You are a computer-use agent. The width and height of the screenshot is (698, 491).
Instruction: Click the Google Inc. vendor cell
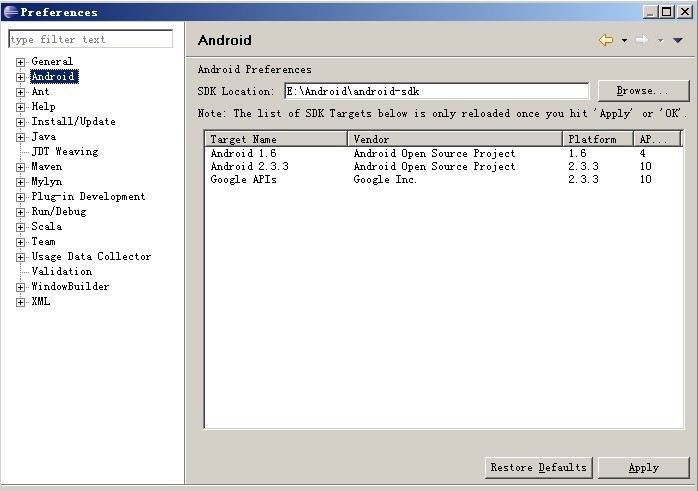[385, 179]
